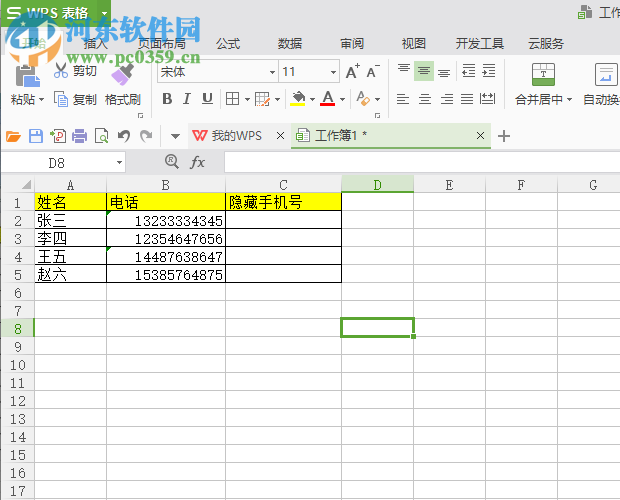
Task: Click the draw border table icon
Action: pos(262,99)
